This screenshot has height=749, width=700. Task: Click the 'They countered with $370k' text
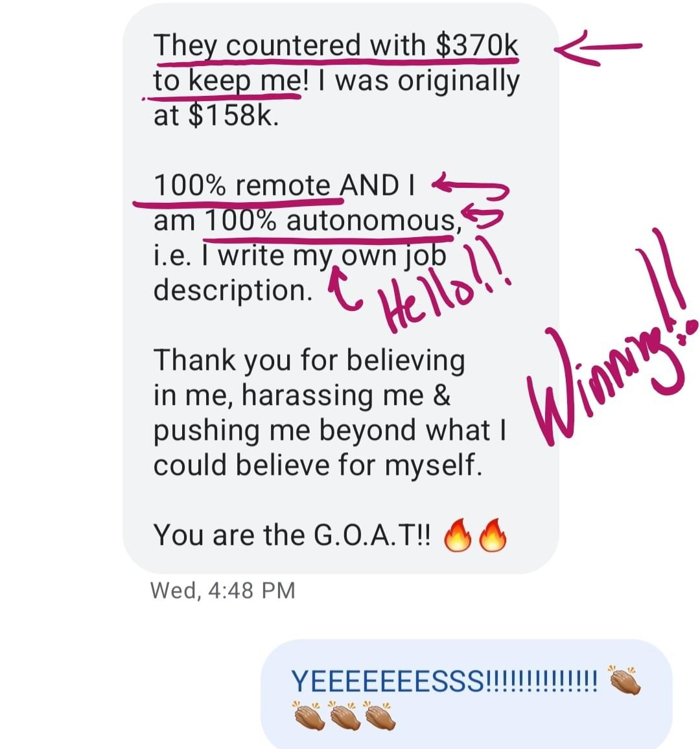336,45
